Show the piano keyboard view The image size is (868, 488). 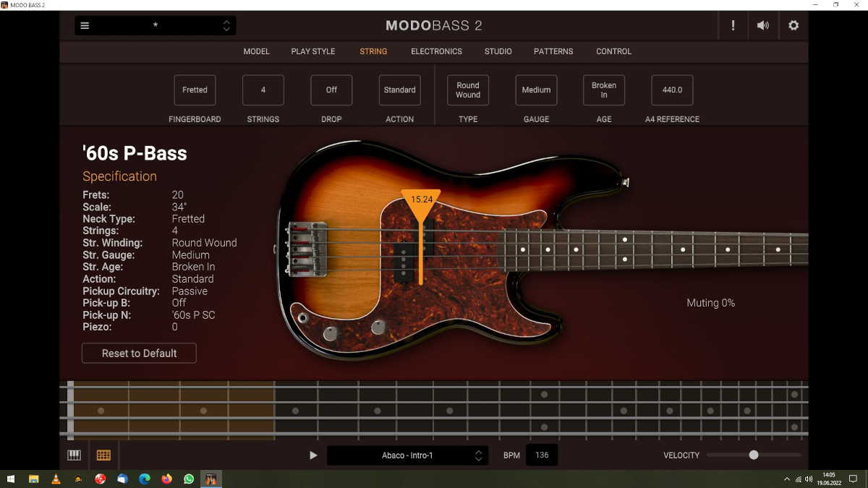point(75,455)
